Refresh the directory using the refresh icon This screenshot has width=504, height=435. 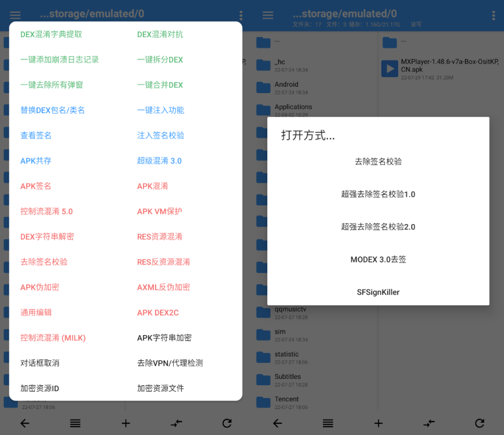pos(226,423)
